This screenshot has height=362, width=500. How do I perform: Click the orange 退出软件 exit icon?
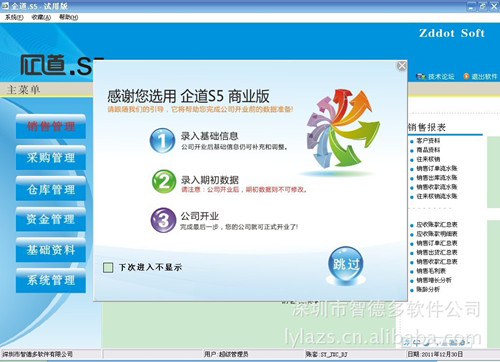click(x=466, y=76)
